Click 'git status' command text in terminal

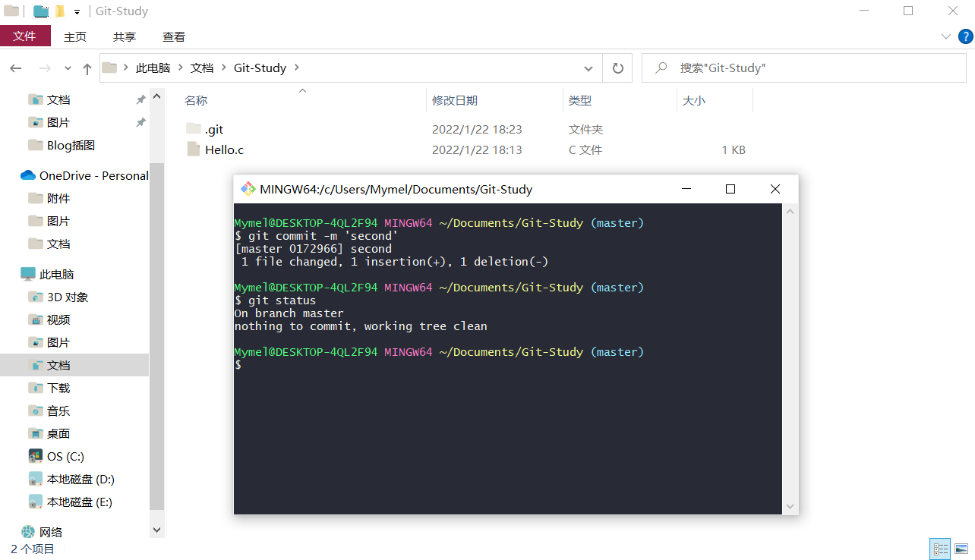coord(282,300)
